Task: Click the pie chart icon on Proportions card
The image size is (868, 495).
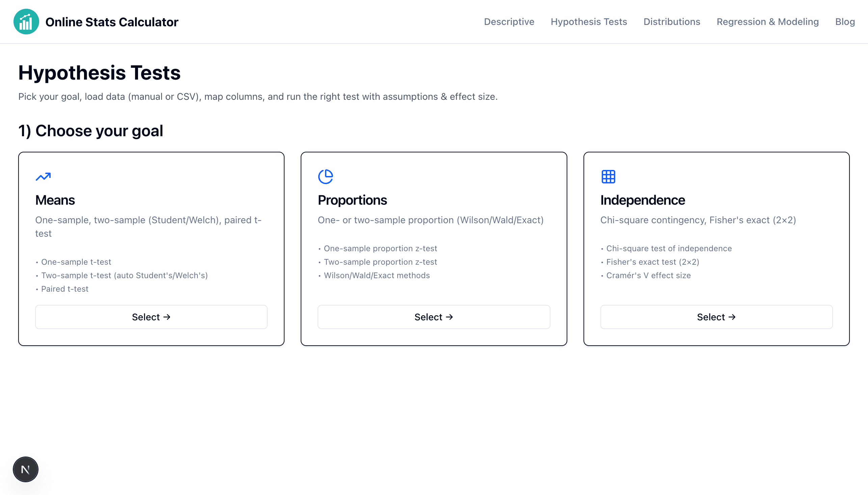Action: [x=326, y=176]
